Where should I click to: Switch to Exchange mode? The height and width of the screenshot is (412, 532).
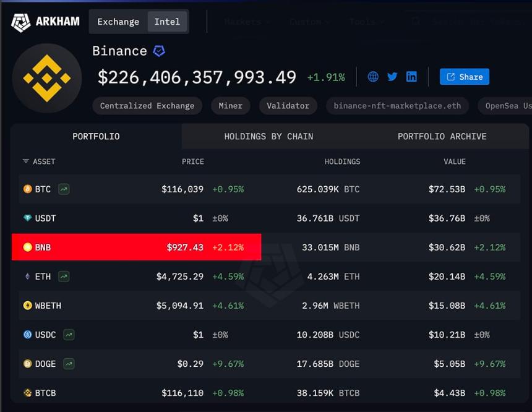point(118,22)
